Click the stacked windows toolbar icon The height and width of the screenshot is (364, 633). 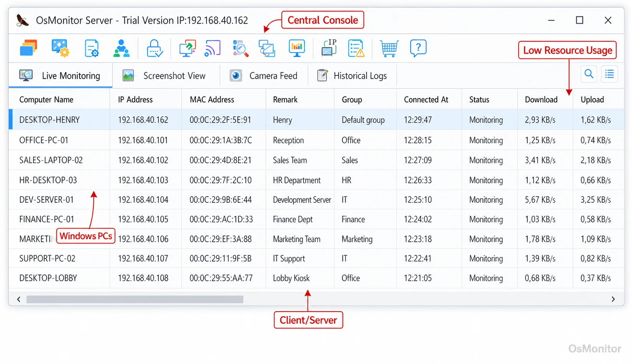coord(28,48)
